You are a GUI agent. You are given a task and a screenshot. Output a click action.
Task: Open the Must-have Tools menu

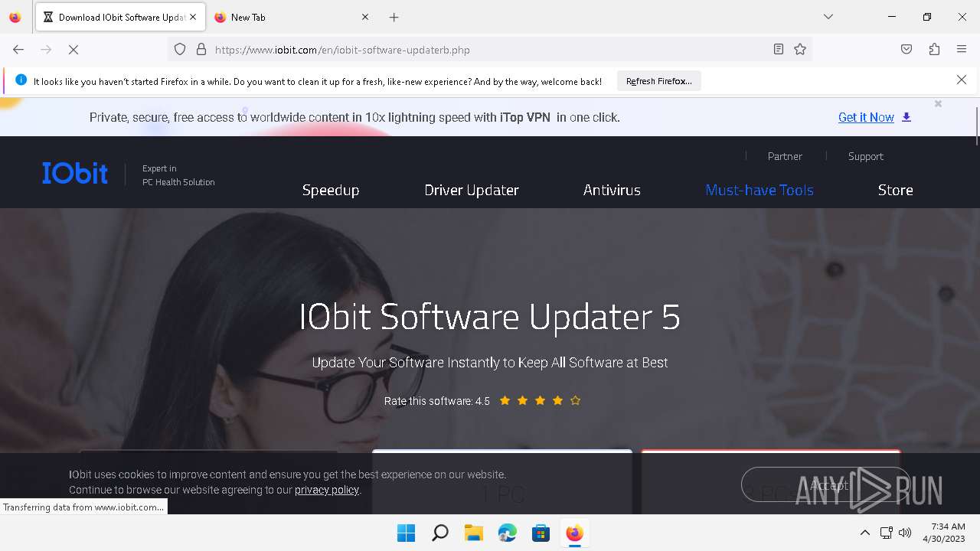(x=759, y=190)
